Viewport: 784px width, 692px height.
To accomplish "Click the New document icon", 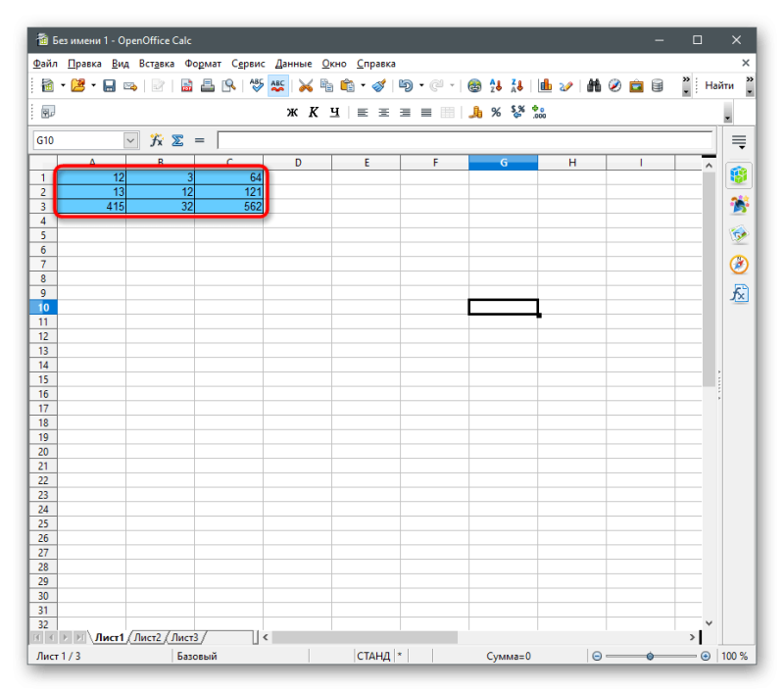I will 47,85.
